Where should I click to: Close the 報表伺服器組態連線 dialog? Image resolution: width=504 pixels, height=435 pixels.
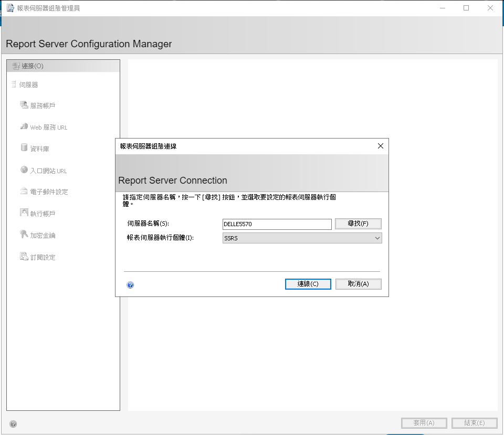tap(381, 146)
